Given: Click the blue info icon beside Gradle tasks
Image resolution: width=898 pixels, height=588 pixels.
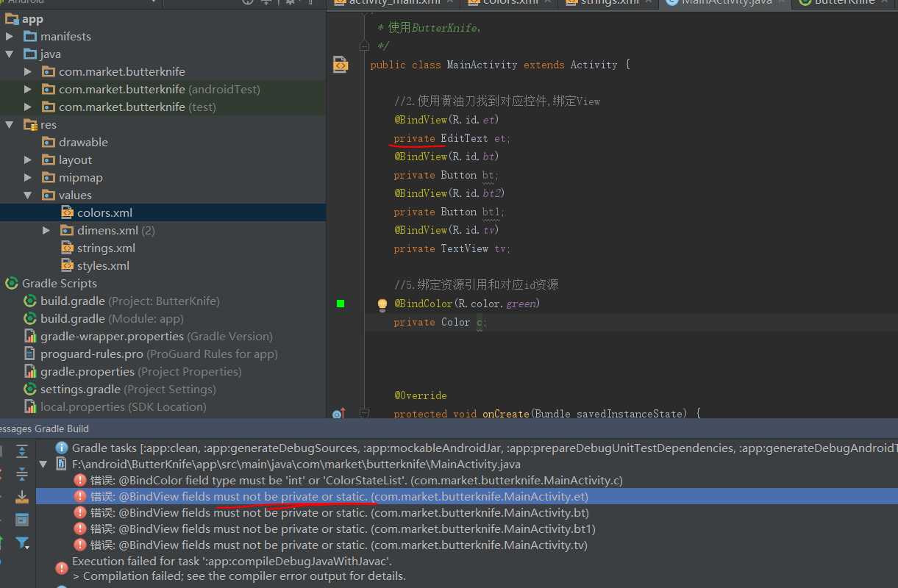Looking at the screenshot, I should [61, 448].
